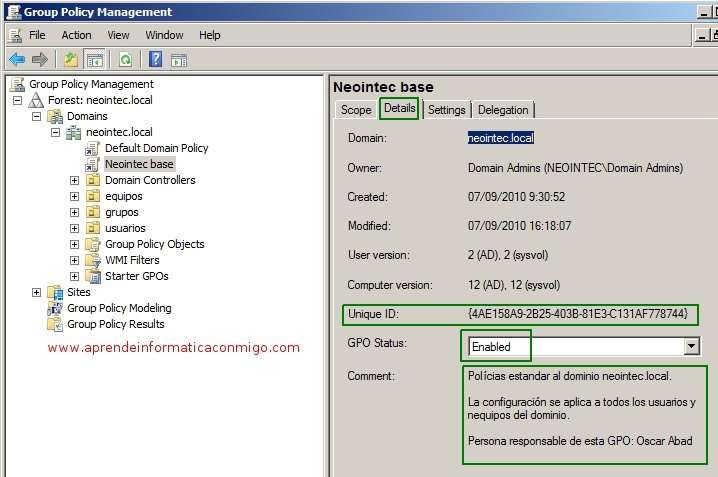
Task: Click the Group Policy Modeling icon
Action: 55,308
